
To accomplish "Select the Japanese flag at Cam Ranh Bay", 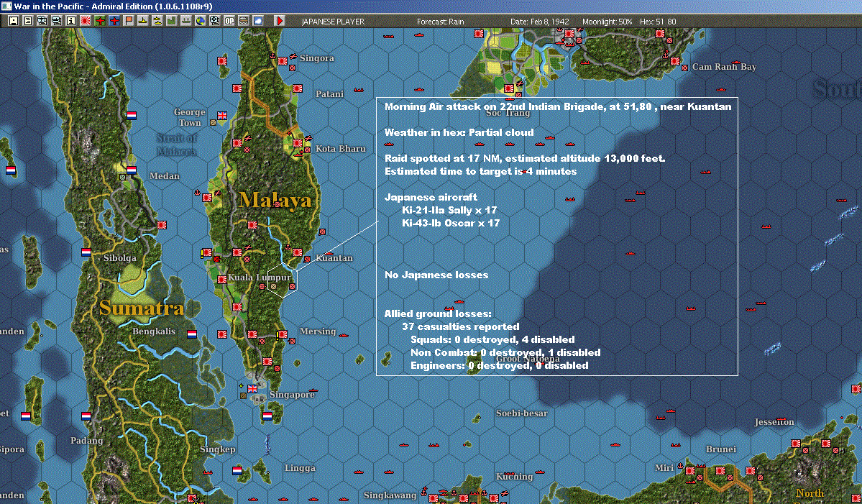I will pyautogui.click(x=675, y=60).
